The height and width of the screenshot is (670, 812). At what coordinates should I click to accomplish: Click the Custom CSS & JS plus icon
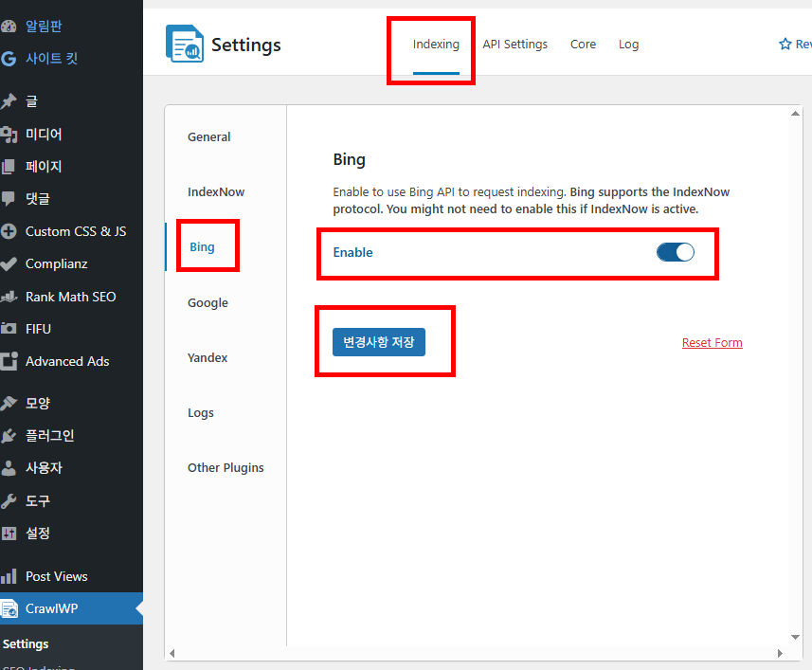point(9,231)
